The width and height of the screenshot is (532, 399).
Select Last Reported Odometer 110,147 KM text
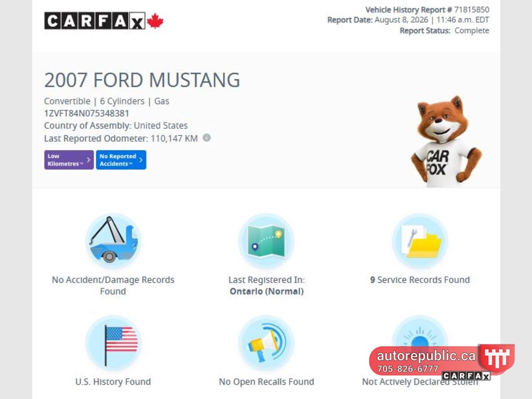[x=121, y=138]
